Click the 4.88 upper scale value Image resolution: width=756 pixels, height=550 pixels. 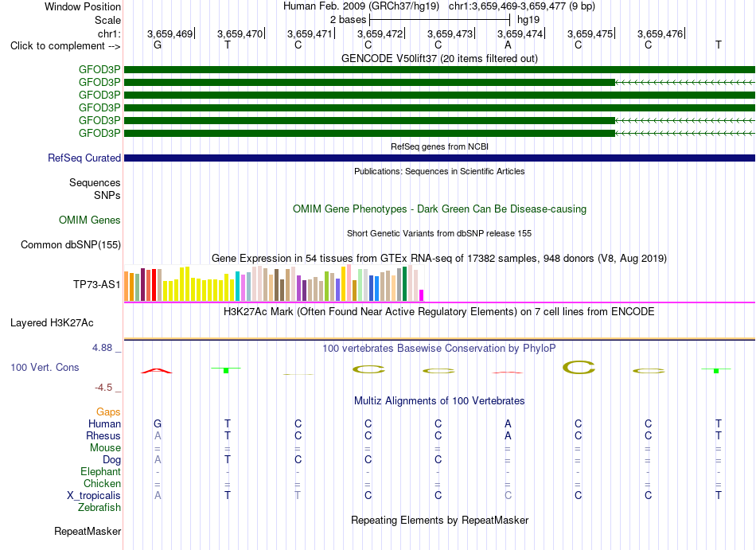102,348
